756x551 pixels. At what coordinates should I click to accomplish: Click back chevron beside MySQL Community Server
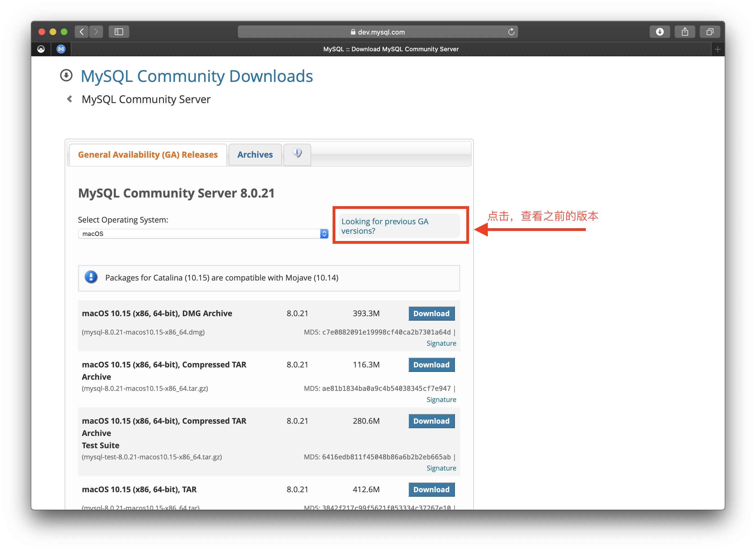tap(69, 99)
